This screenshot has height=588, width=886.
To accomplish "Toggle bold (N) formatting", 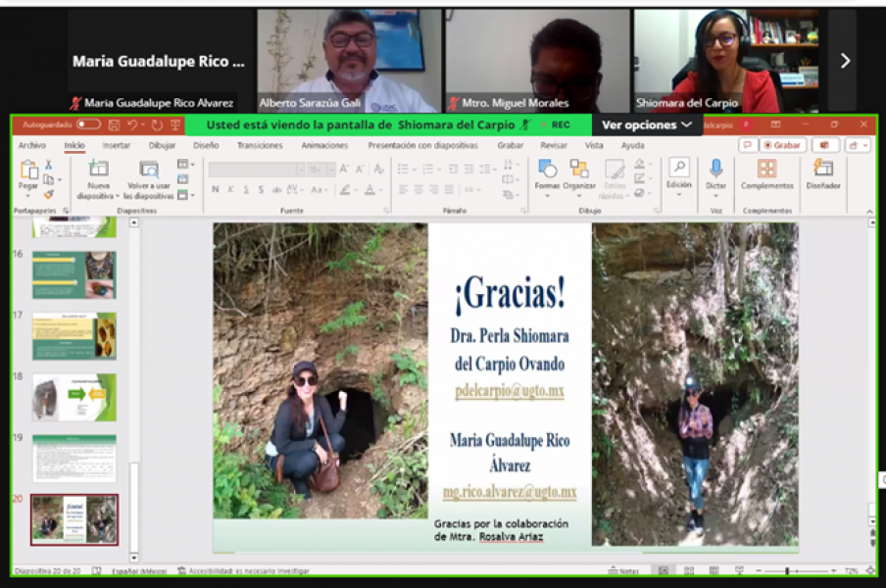I will click(216, 189).
